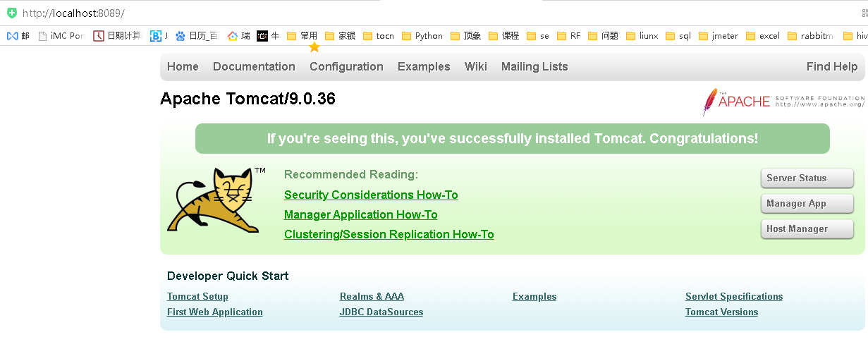Open the 牛 bookmark

tap(268, 36)
